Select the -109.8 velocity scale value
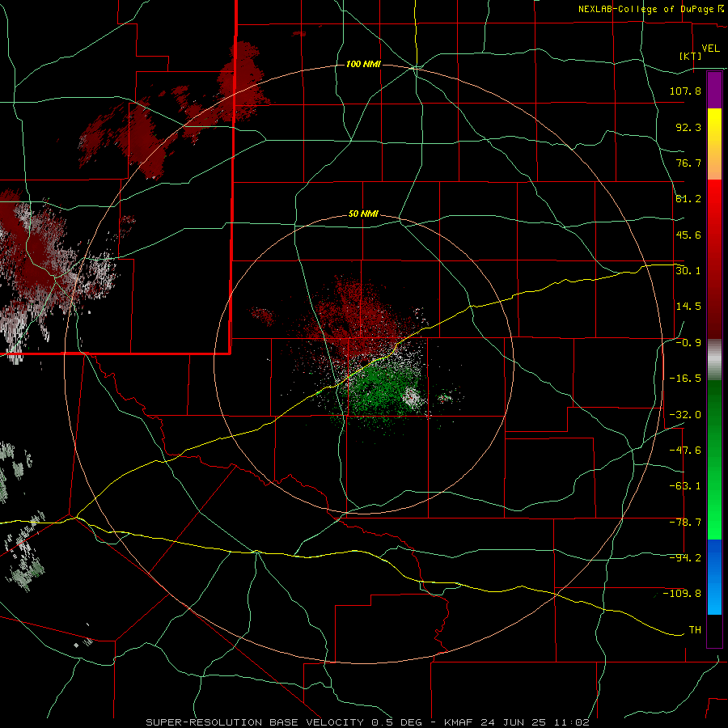This screenshot has width=728, height=728. [682, 594]
